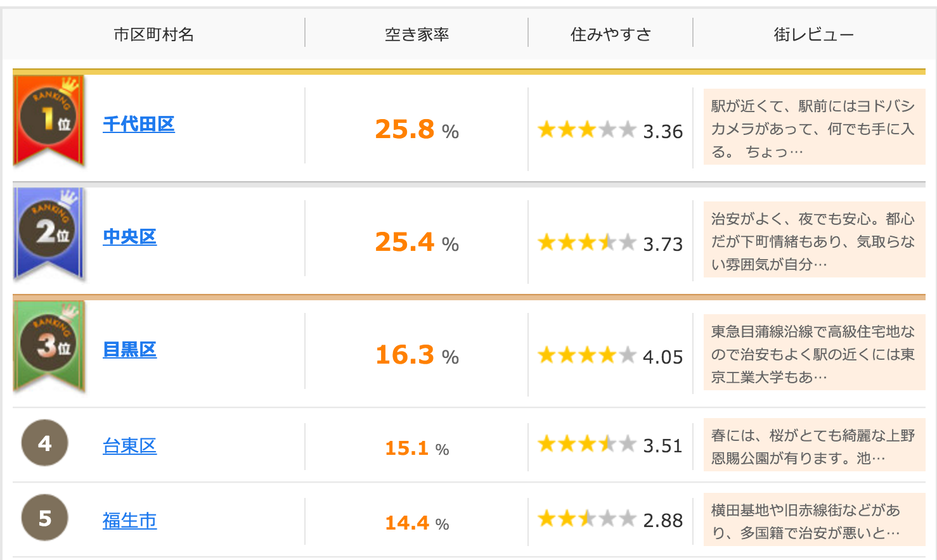Image resolution: width=937 pixels, height=560 pixels.
Task: Click the star rating icons showing 4.05
Action: point(587,355)
